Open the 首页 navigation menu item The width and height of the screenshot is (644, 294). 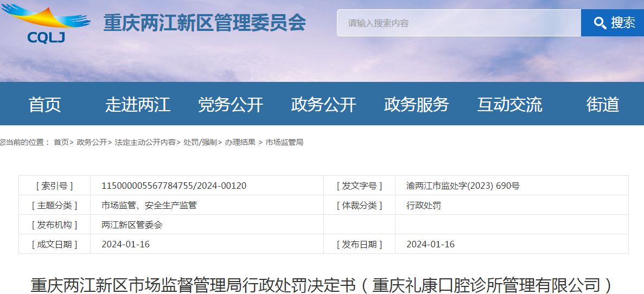tap(44, 104)
